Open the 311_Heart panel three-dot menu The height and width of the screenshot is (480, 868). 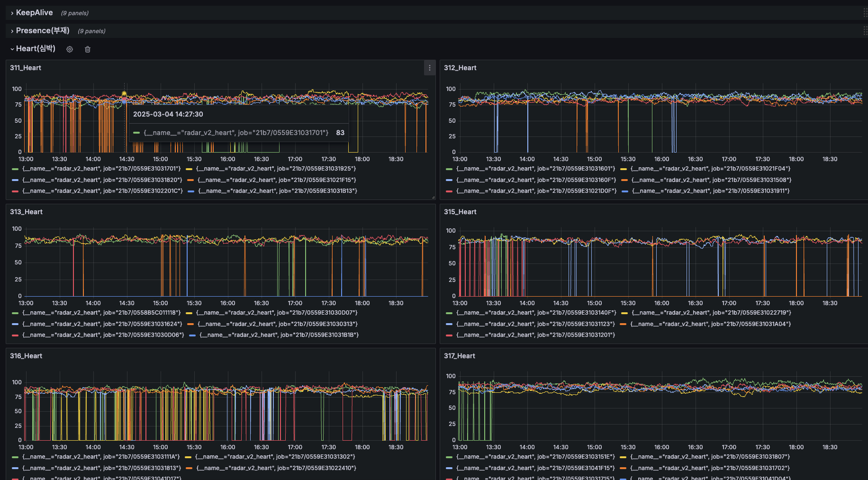tap(429, 68)
